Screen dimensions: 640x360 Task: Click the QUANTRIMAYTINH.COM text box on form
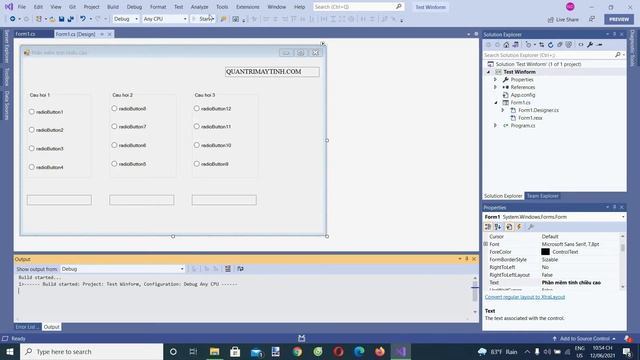[x=272, y=72]
